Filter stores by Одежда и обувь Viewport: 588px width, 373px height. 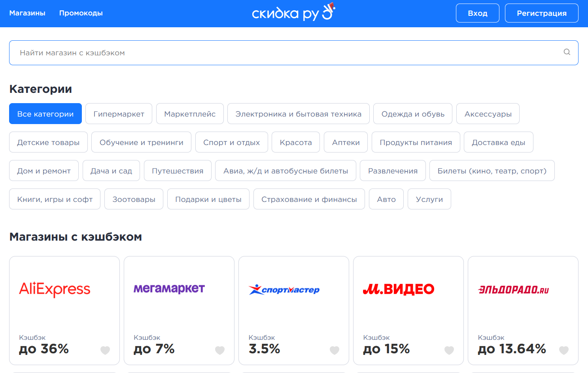413,114
